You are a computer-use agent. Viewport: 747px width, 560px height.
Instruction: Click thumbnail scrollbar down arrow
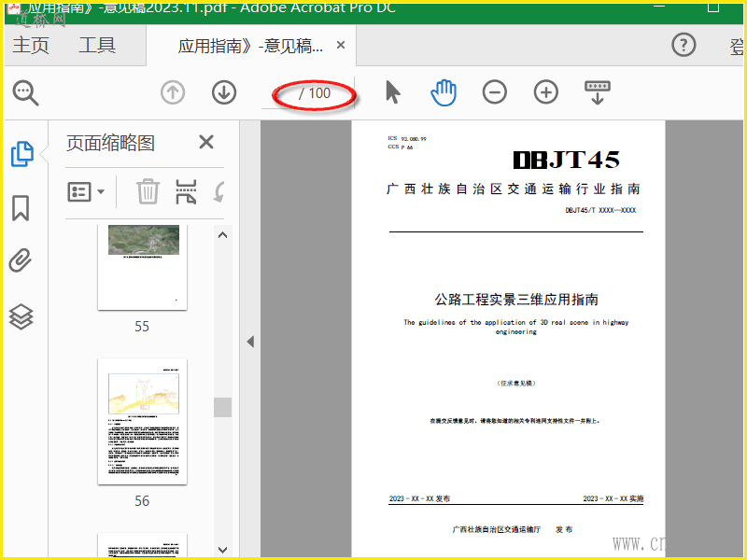pyautogui.click(x=222, y=550)
